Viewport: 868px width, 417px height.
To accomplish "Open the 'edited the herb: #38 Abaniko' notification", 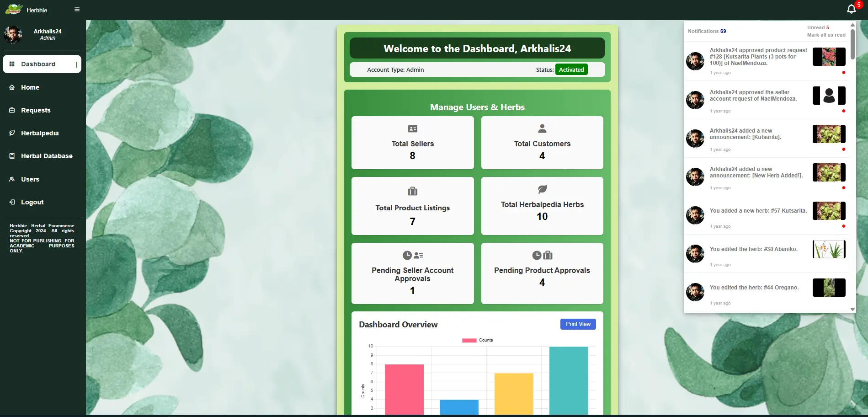I will click(x=767, y=253).
